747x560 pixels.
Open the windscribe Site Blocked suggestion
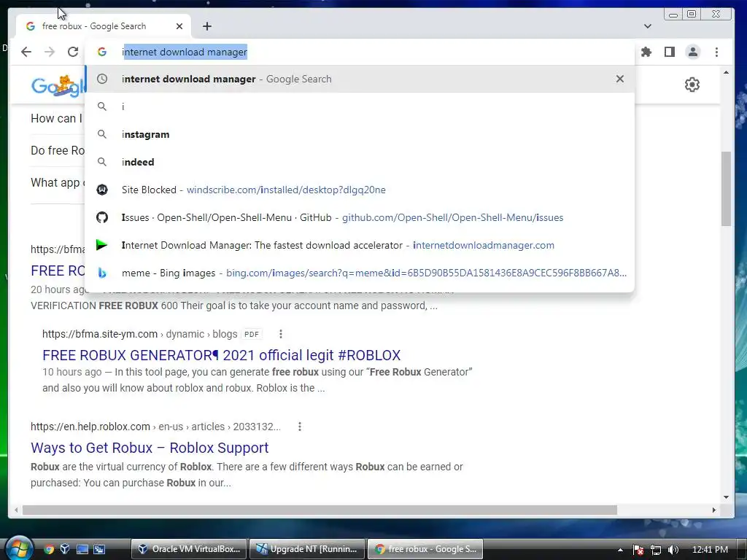[x=360, y=190]
